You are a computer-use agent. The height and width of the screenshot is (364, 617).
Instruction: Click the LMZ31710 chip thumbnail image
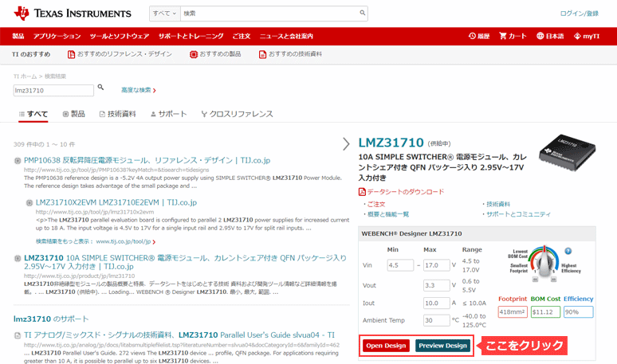[x=567, y=153]
